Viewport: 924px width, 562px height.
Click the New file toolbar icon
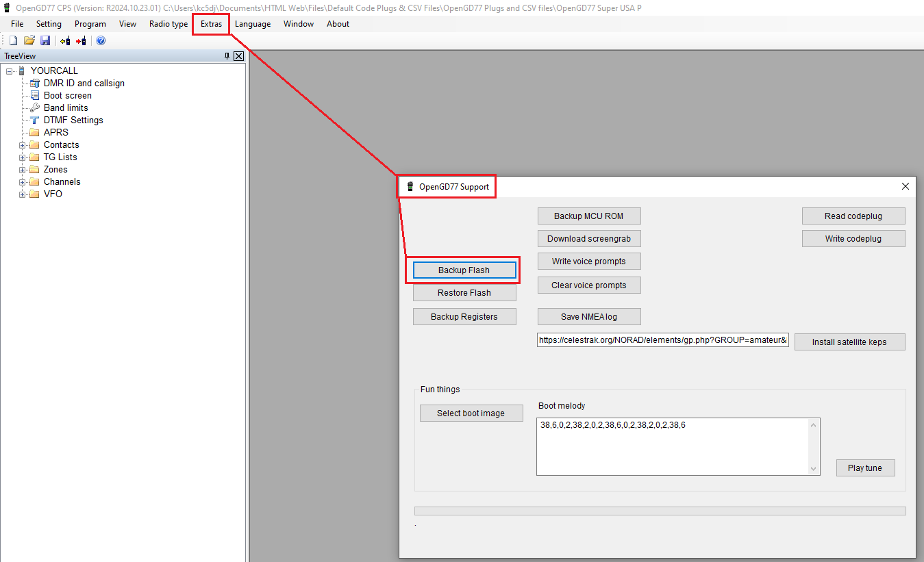pos(13,41)
